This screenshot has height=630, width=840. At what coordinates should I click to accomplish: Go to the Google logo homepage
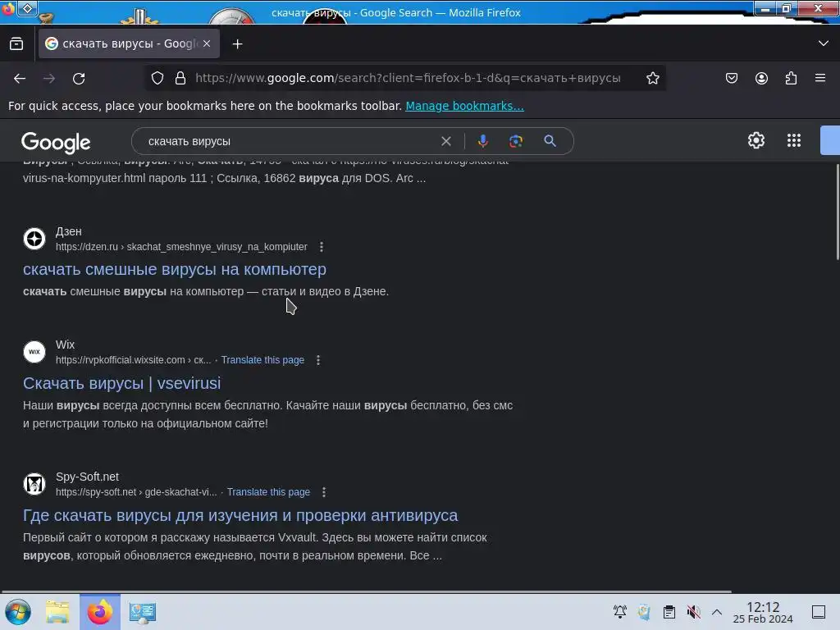pos(56,143)
